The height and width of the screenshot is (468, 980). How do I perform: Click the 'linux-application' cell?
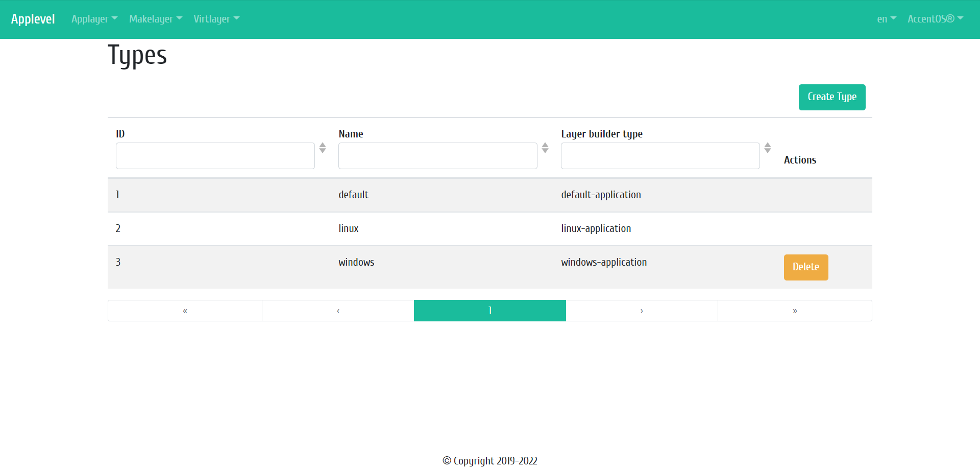click(596, 228)
